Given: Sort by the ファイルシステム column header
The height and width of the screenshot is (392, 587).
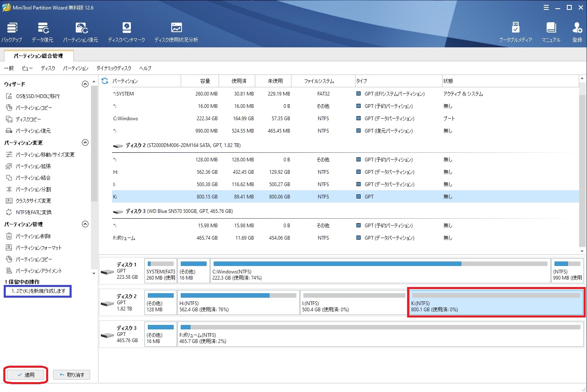Looking at the screenshot, I should click(323, 81).
